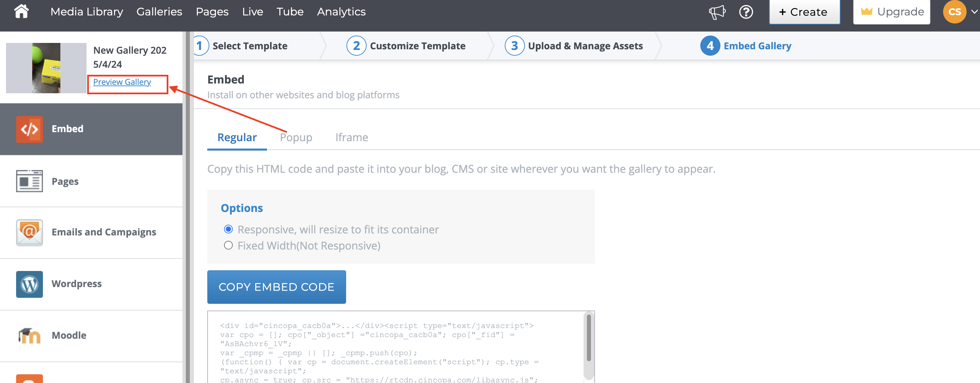Open Live menu
The image size is (980, 383).
pyautogui.click(x=253, y=12)
